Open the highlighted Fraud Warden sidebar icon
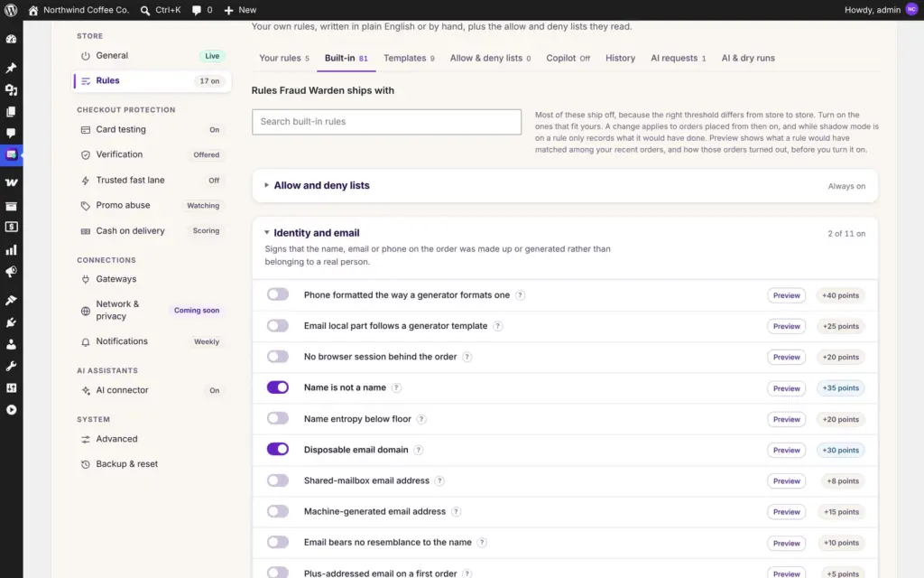The height and width of the screenshot is (578, 924). click(x=11, y=154)
